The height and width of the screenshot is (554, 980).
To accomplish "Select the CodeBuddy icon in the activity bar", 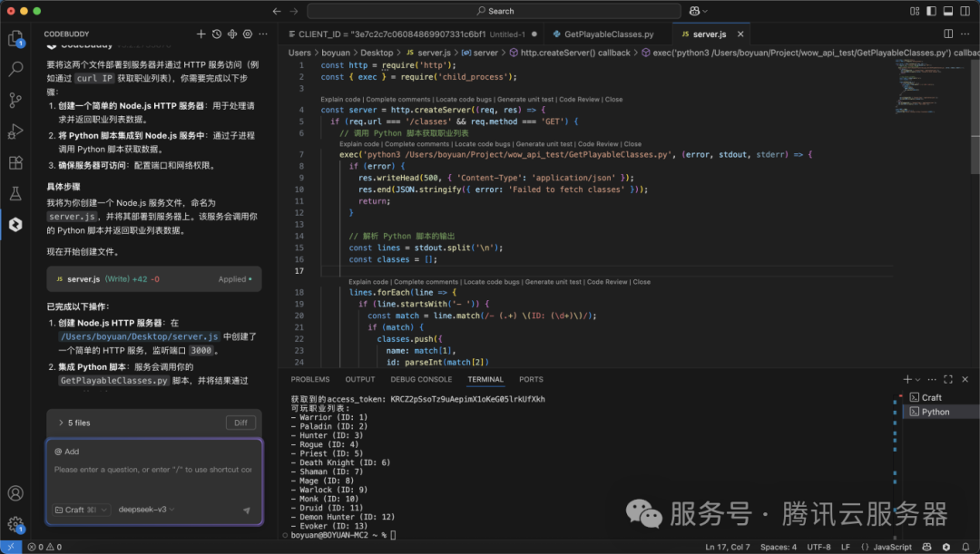I will pyautogui.click(x=15, y=224).
